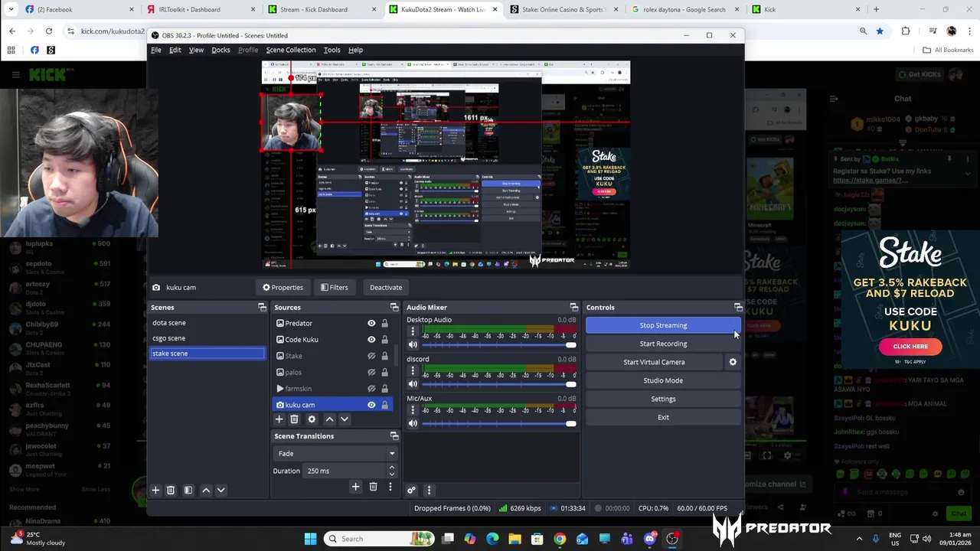Float the Scene Transitions dock
Image resolution: width=980 pixels, height=551 pixels.
coord(394,436)
